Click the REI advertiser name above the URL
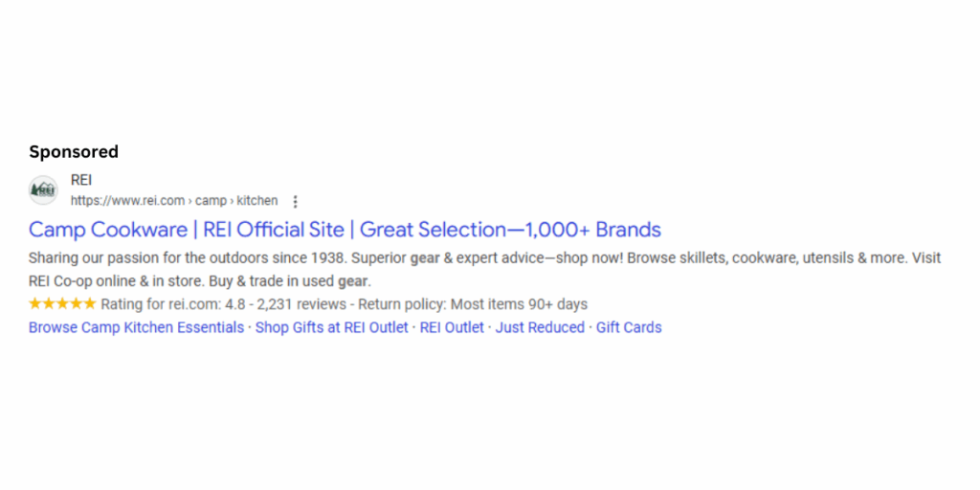 coord(81,180)
